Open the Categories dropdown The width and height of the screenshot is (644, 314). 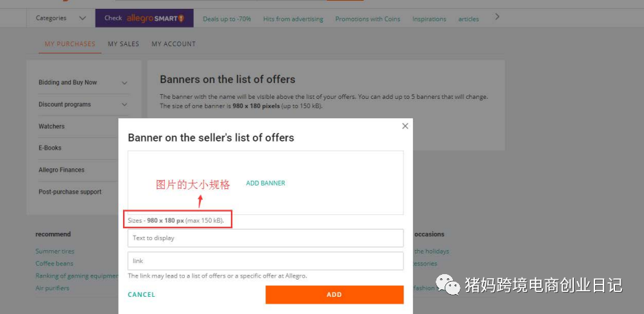click(60, 19)
